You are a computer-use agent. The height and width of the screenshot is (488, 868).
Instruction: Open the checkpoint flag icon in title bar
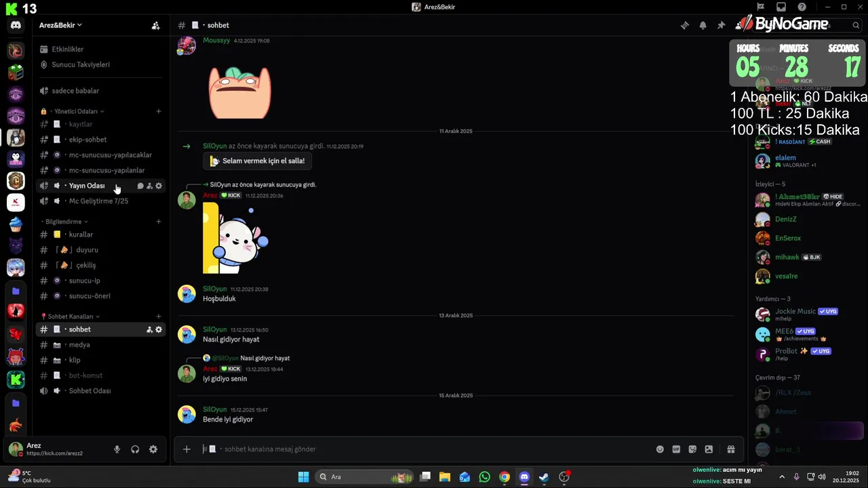coord(761,7)
